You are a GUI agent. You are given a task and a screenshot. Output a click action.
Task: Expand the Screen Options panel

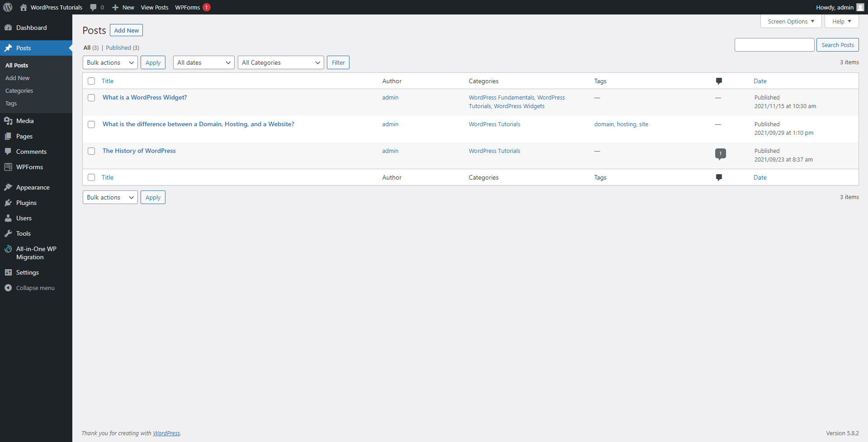click(791, 21)
